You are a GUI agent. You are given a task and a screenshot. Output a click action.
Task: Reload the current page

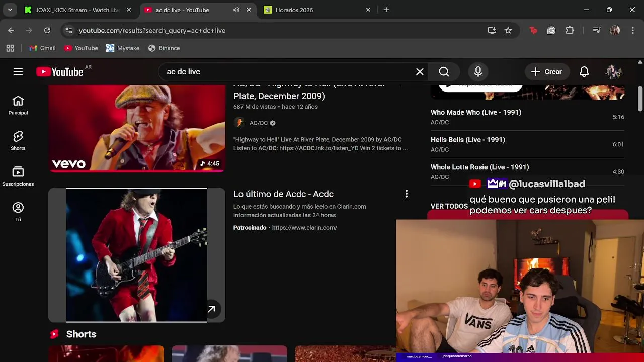pos(47,30)
